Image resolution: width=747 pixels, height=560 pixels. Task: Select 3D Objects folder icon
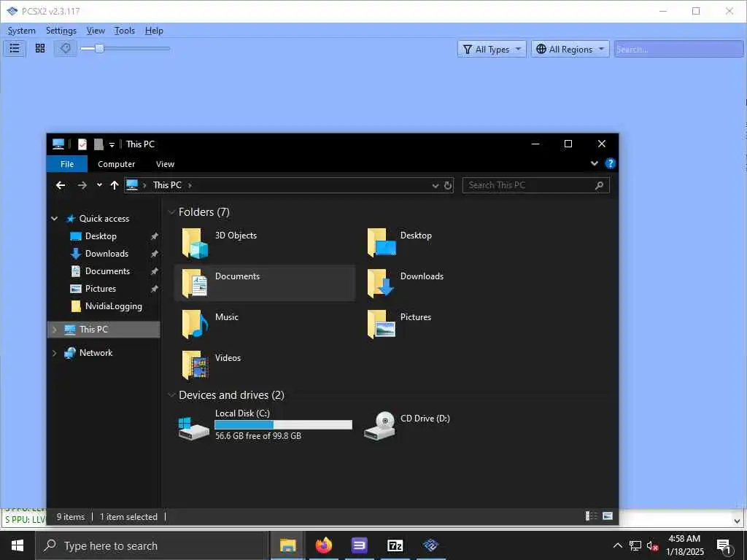pyautogui.click(x=195, y=243)
